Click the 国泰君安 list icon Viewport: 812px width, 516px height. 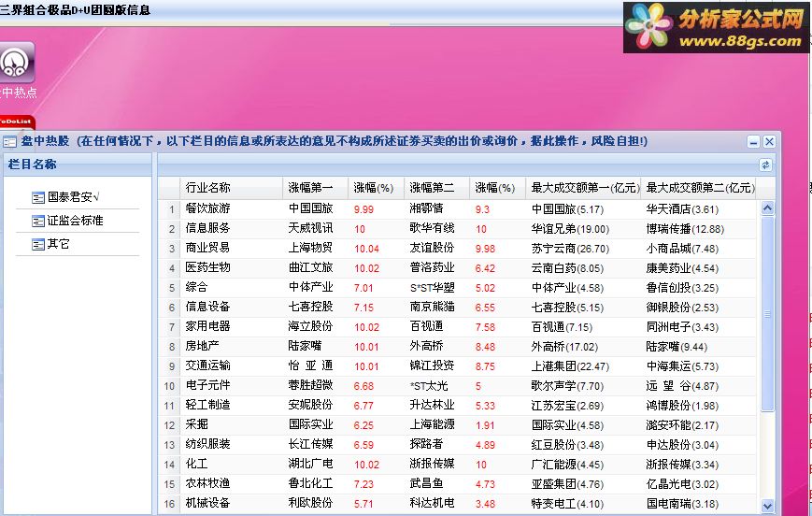37,197
